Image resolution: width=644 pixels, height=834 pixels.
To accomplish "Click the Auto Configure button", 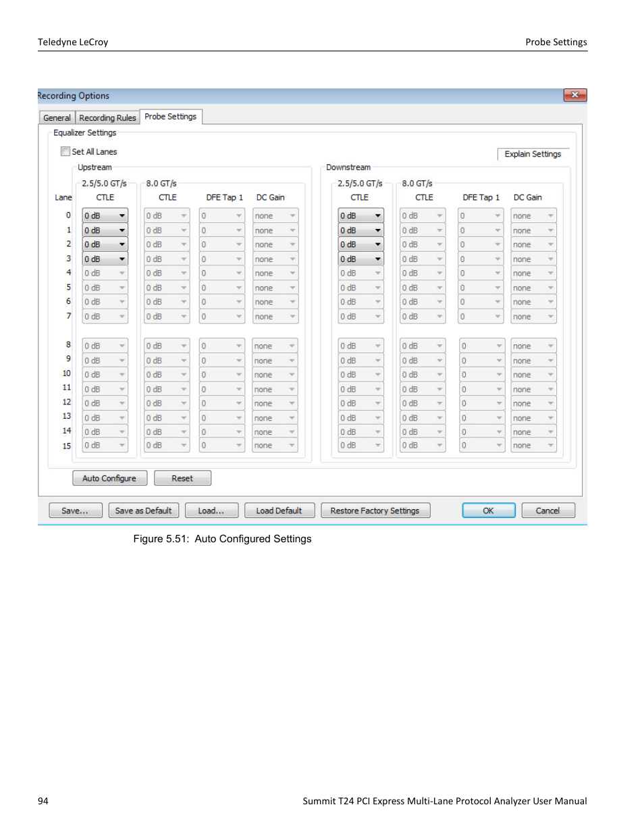I will tap(109, 477).
